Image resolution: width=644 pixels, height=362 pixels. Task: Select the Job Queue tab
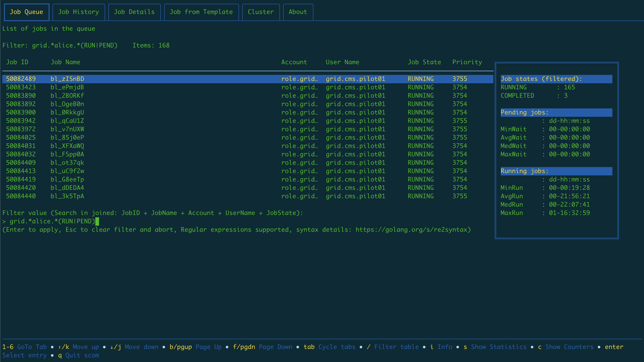[x=27, y=12]
